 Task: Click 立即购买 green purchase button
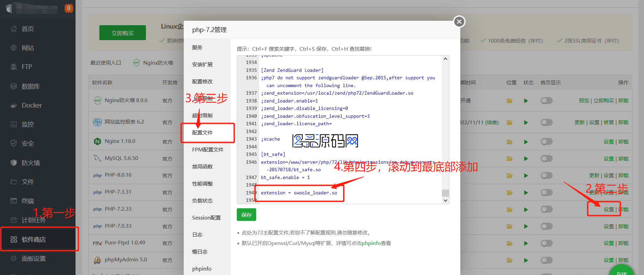tap(122, 33)
